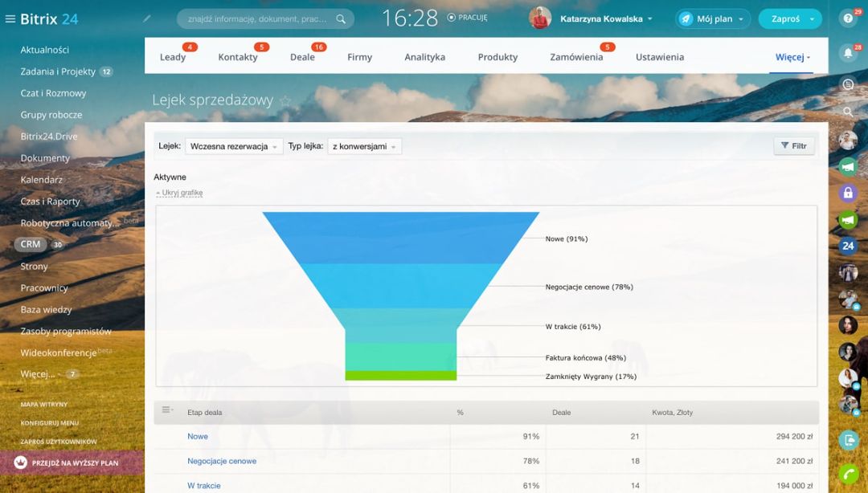Viewport: 868px width, 493px height.
Task: Open Kalendarz in the left sidebar
Action: pos(42,180)
